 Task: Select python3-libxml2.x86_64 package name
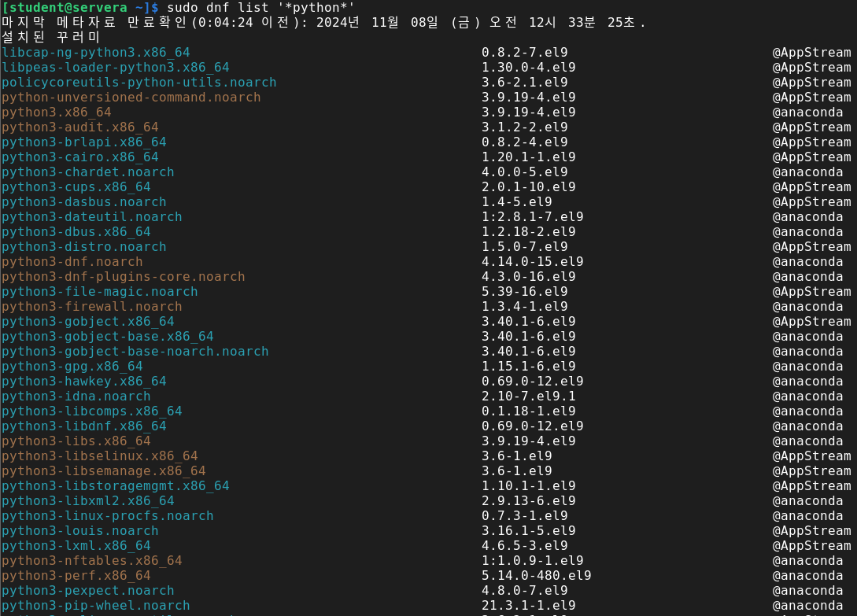click(x=87, y=500)
